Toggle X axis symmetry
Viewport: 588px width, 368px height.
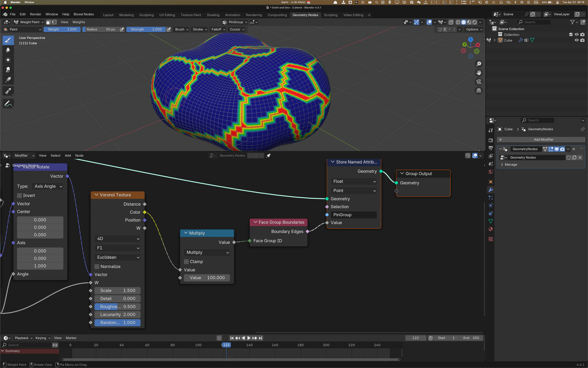[445, 30]
